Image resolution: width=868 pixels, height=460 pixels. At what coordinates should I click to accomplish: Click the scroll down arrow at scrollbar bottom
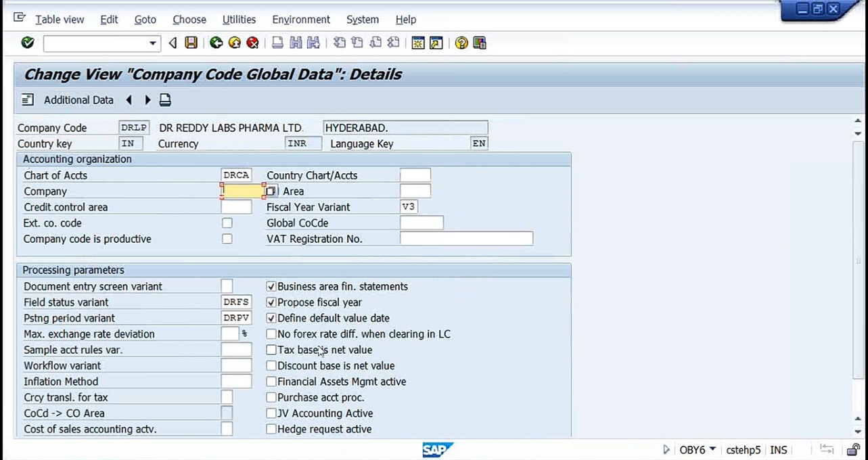pos(858,431)
